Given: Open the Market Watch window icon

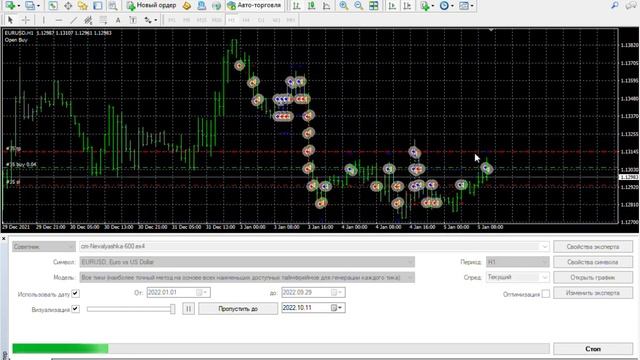Looking at the screenshot, I should click(x=53, y=6).
